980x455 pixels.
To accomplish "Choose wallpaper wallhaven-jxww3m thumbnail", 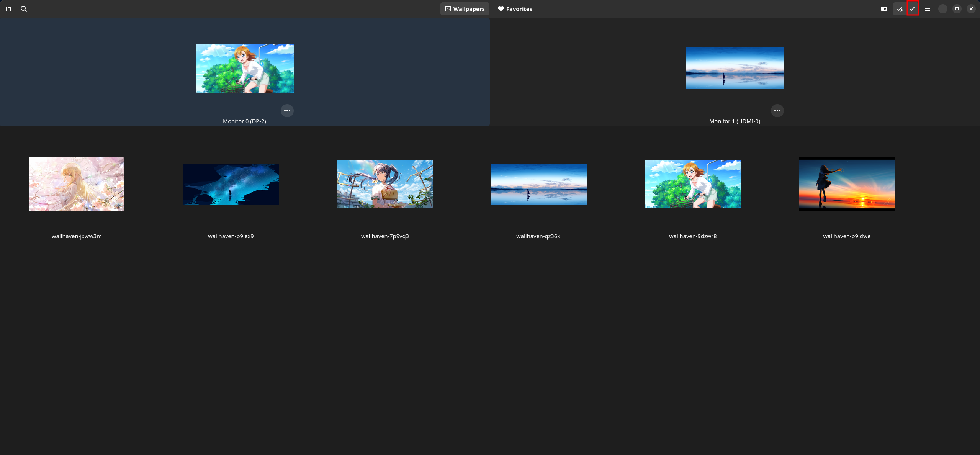I will pyautogui.click(x=77, y=184).
